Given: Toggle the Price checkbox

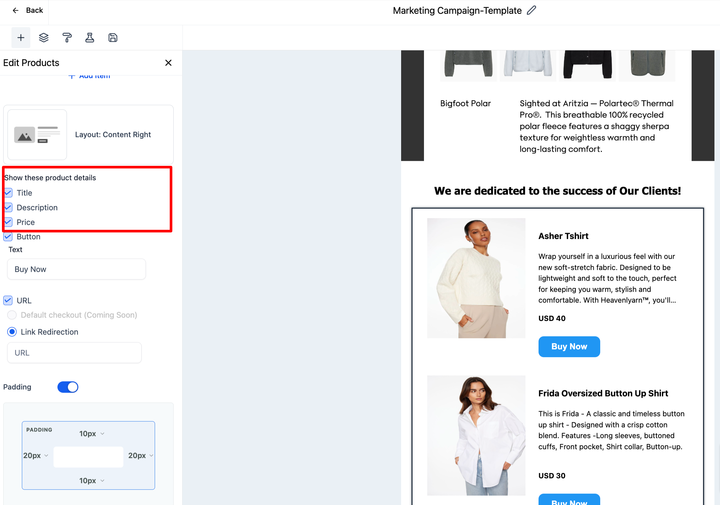Looking at the screenshot, I should pos(9,222).
